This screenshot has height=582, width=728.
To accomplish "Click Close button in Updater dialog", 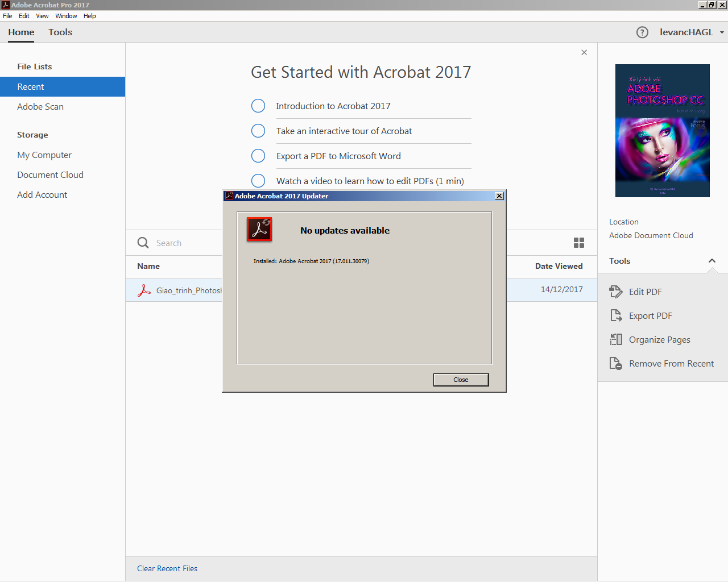I will pyautogui.click(x=461, y=380).
